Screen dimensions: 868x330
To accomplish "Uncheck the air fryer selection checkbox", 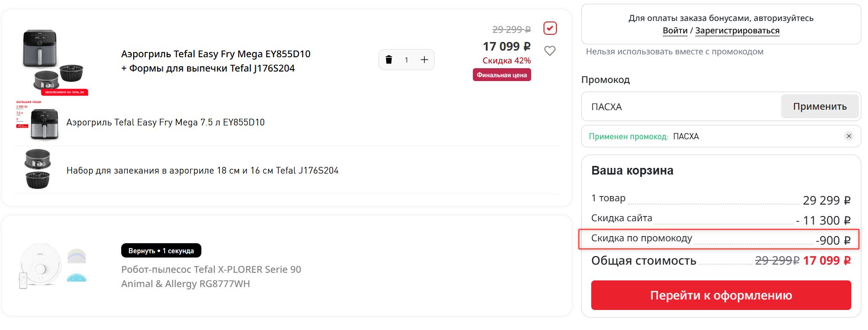I will pos(550,28).
